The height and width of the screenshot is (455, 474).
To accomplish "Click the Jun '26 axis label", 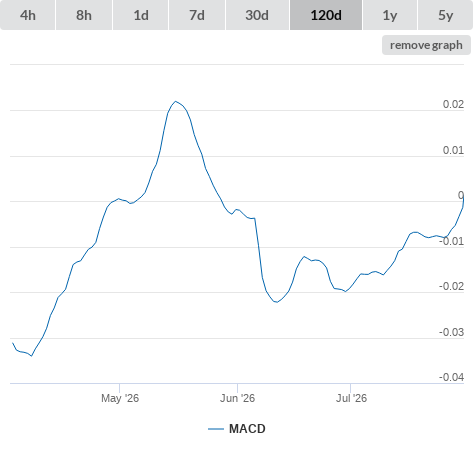I will coord(237,398).
